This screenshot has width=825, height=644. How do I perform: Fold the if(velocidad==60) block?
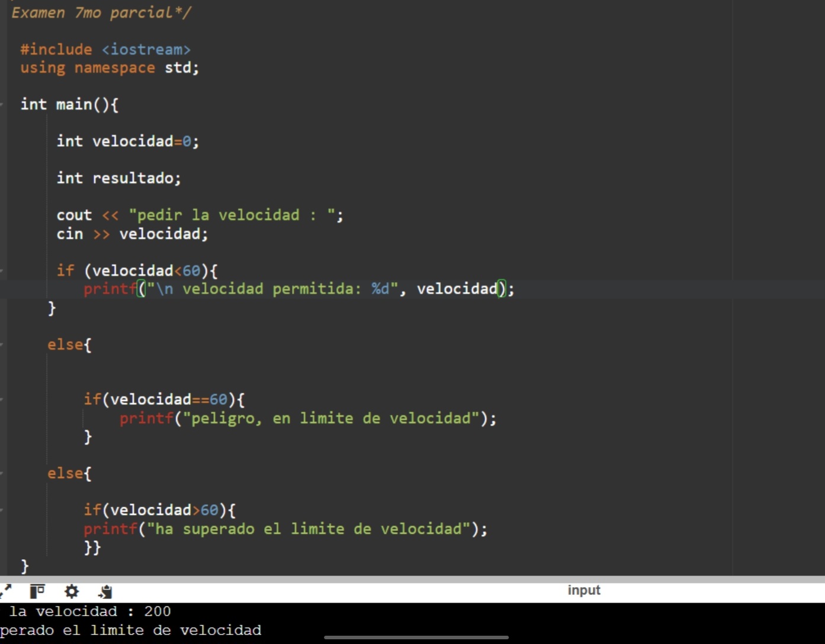[2, 400]
